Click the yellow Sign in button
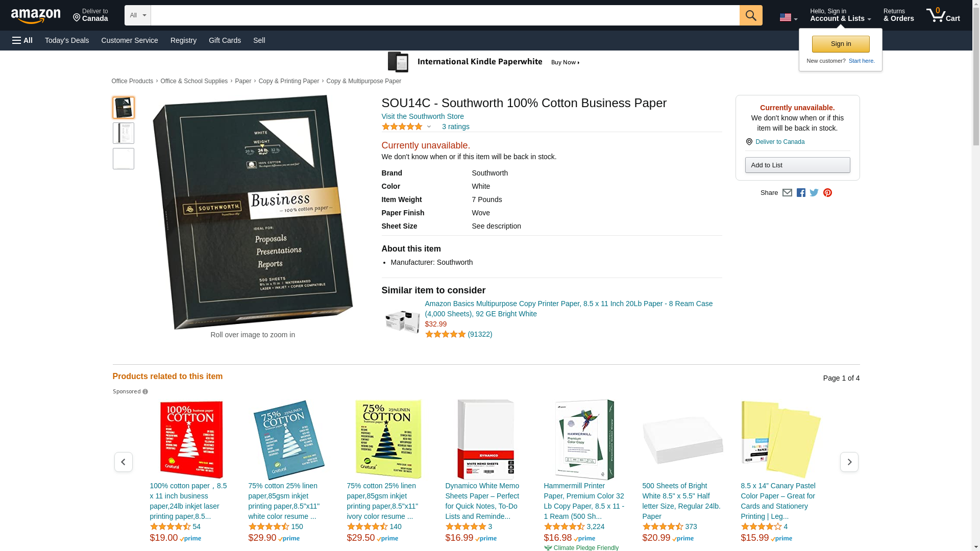This screenshot has width=980, height=551. [841, 44]
